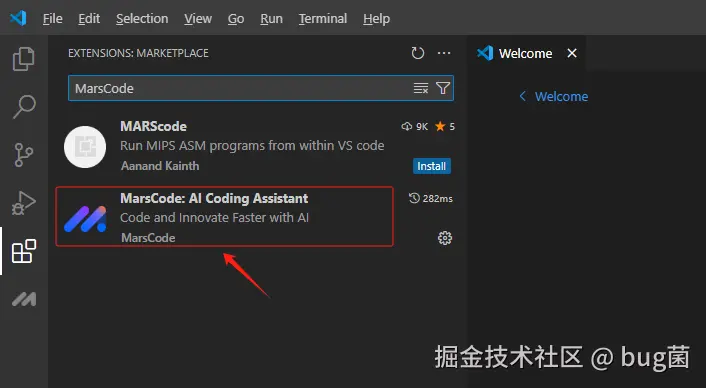Refresh the extensions marketplace list

pos(418,53)
